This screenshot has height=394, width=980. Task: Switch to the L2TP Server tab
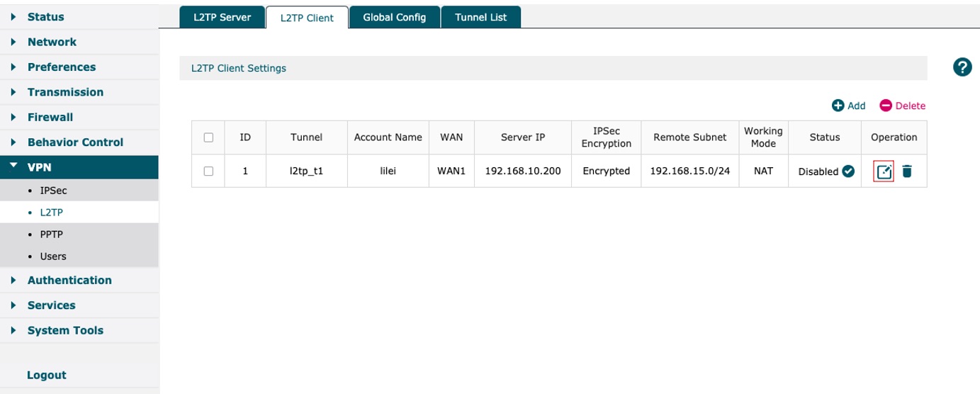tap(223, 17)
